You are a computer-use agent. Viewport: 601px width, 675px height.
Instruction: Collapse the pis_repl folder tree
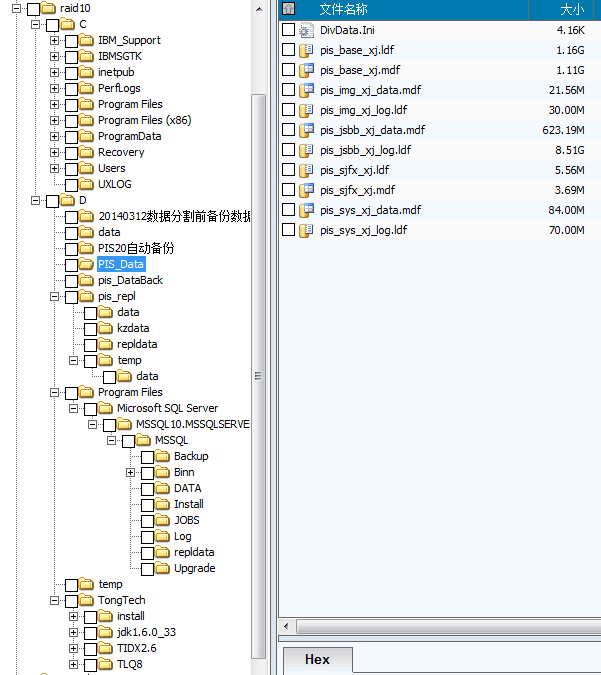tap(54, 296)
